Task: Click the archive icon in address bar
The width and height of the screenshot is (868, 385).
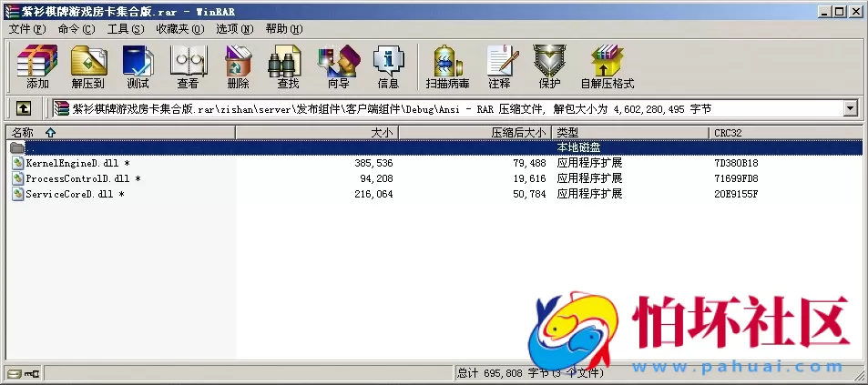Action: tap(61, 108)
